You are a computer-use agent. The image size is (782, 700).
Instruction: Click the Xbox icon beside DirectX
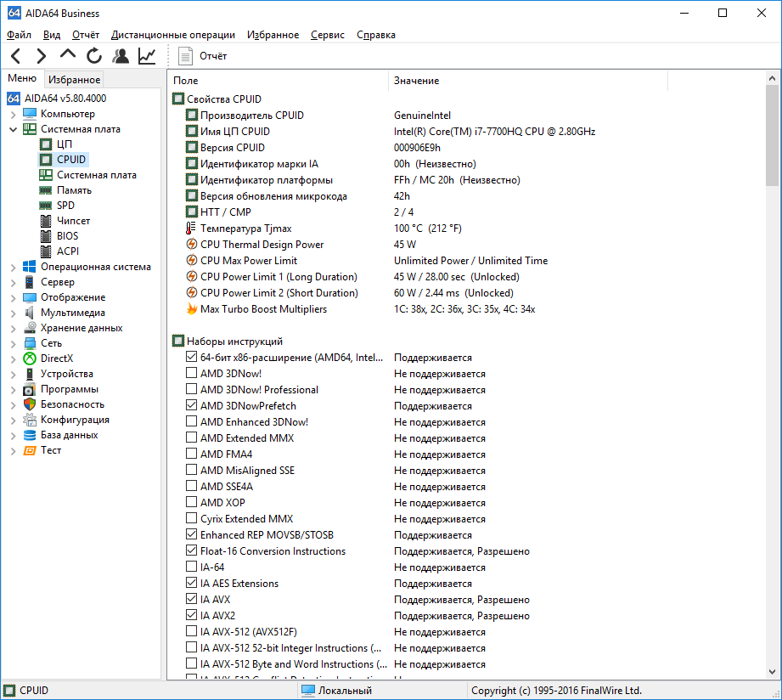pos(30,358)
